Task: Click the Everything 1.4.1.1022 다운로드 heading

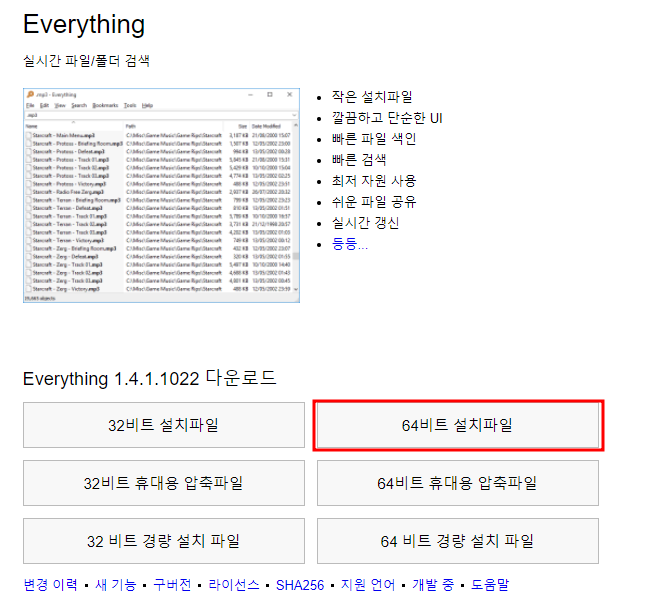Action: pyautogui.click(x=150, y=378)
